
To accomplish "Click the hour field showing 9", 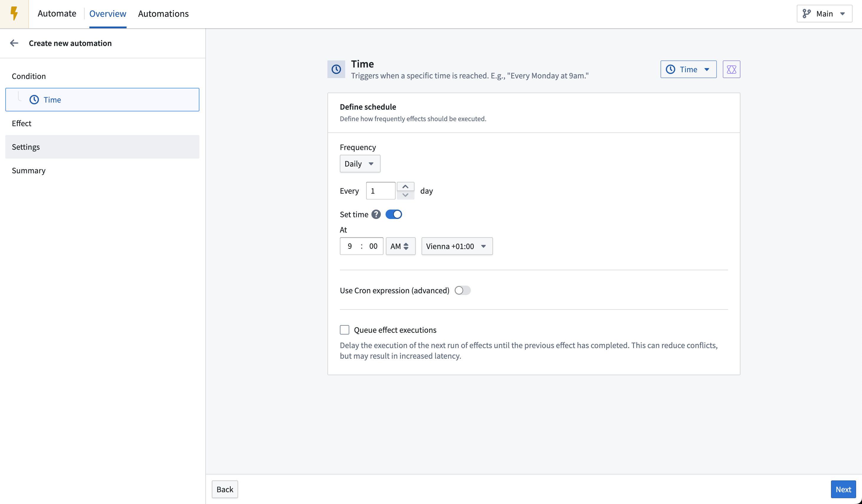I will (350, 246).
